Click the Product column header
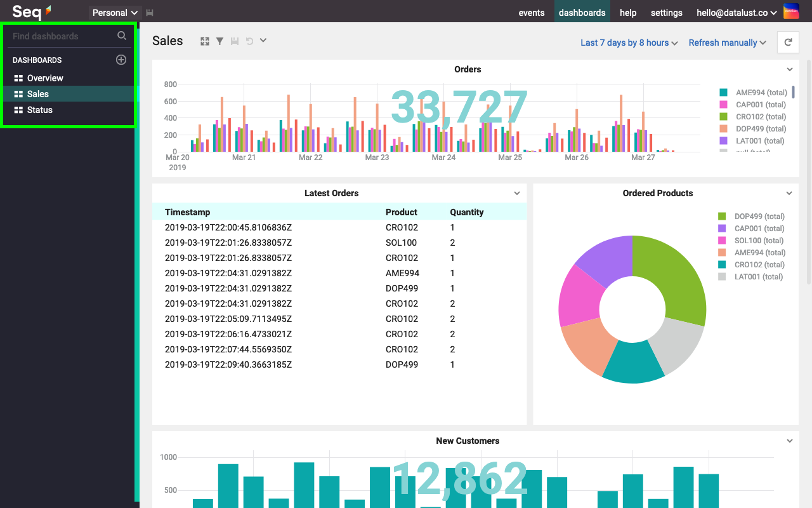 point(402,212)
